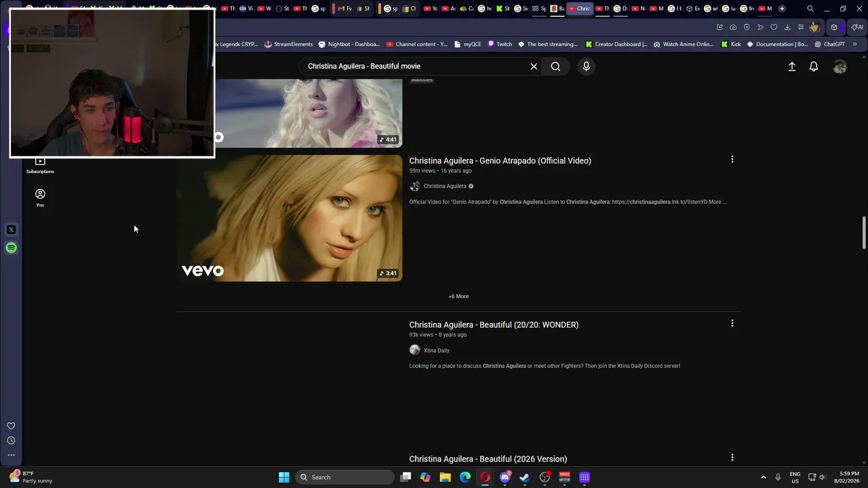This screenshot has width=868, height=488.
Task: Switch to the Gmail browser tab
Action: click(x=345, y=9)
